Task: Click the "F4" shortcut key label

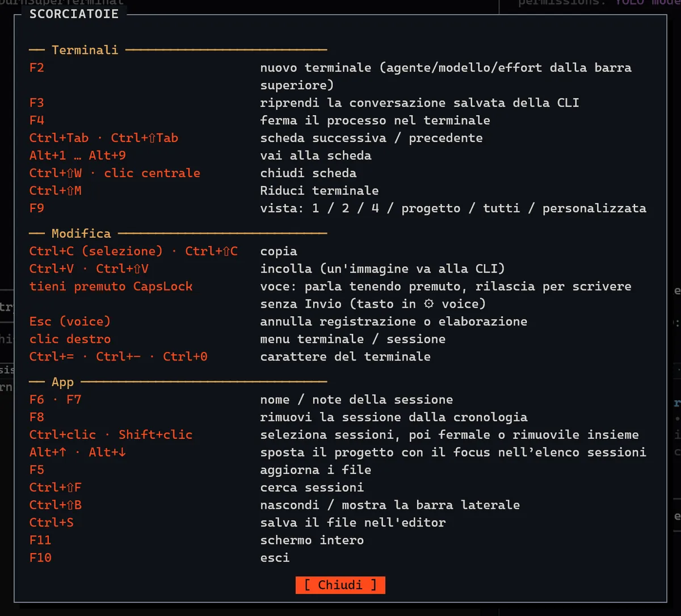Action: (37, 120)
